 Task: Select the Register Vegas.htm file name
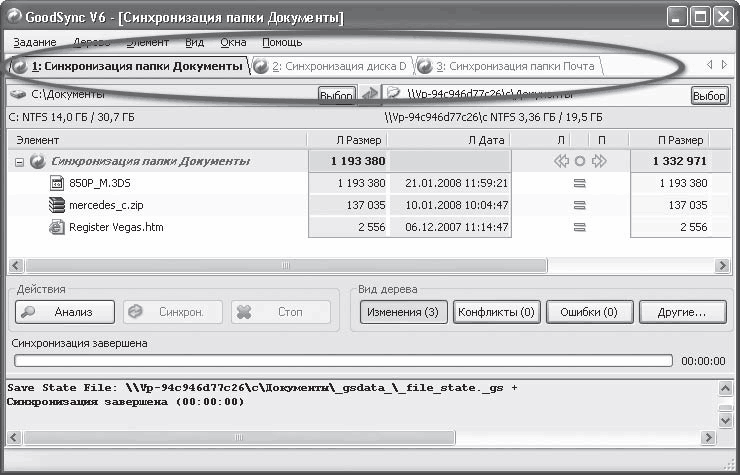click(x=116, y=227)
